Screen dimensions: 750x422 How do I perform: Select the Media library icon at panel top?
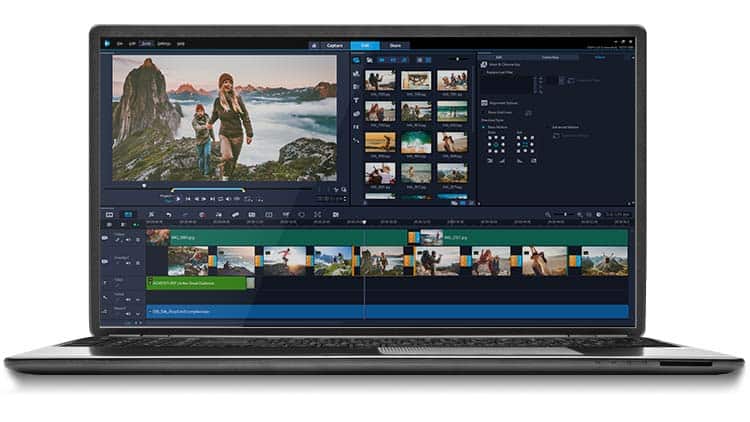pos(356,60)
